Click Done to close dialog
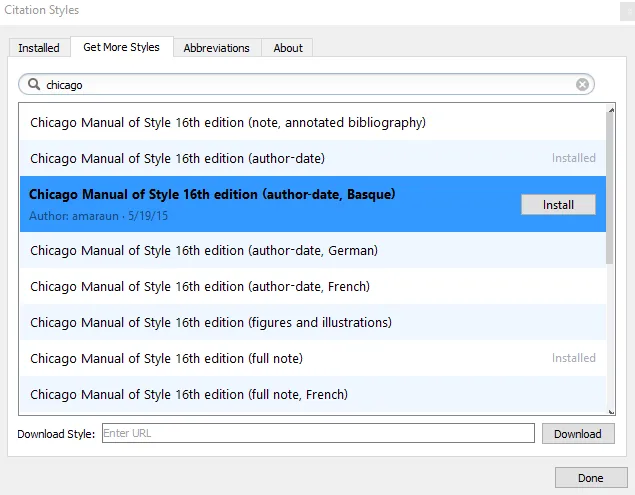Viewport: 635px width, 495px height. point(590,478)
